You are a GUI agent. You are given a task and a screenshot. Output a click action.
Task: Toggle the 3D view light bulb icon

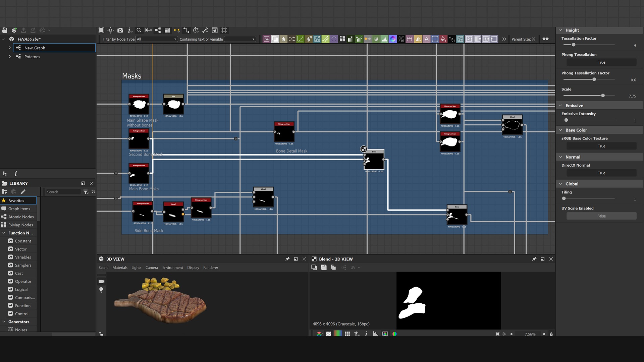101,290
